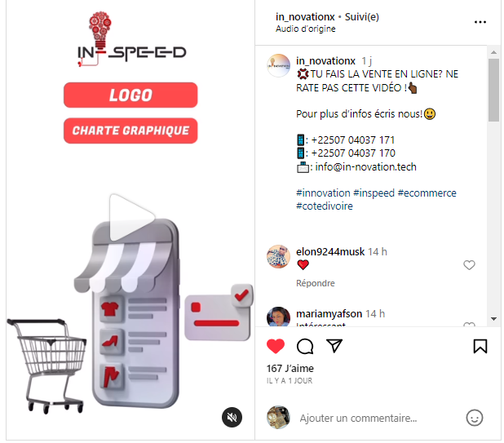Open #ecommerce hashtag link
The height and width of the screenshot is (443, 504).
tap(427, 193)
